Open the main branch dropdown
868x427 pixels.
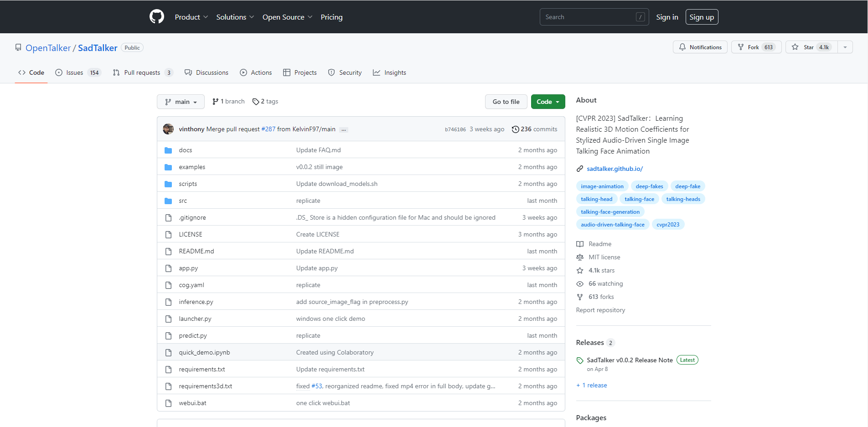click(181, 102)
